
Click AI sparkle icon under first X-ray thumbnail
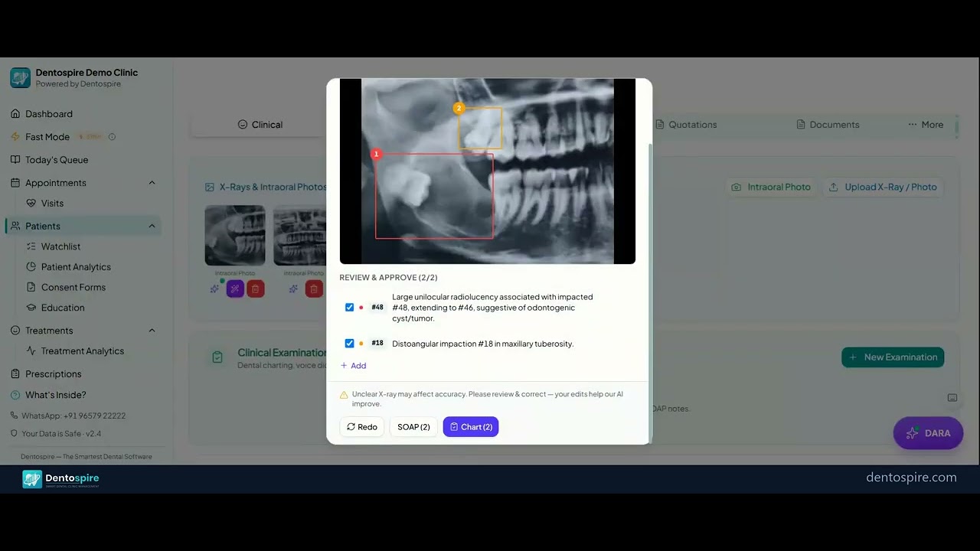[x=215, y=289]
